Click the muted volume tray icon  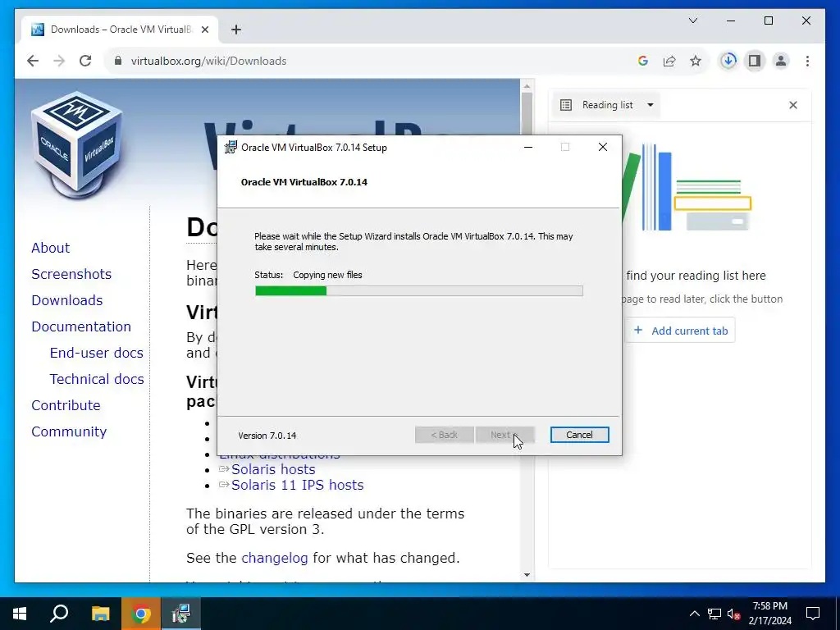734,614
